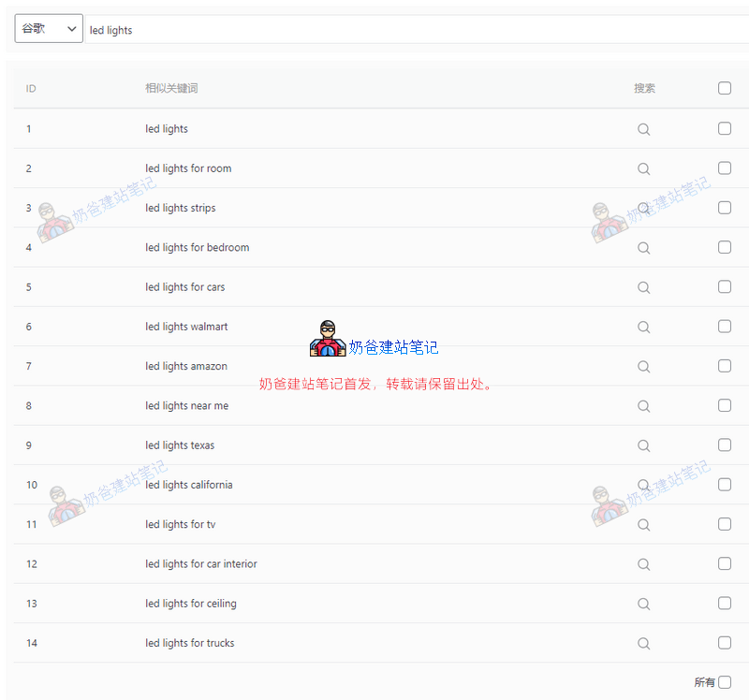Run a search on "led lights walmart"
This screenshot has height=700, width=749.
pos(643,327)
